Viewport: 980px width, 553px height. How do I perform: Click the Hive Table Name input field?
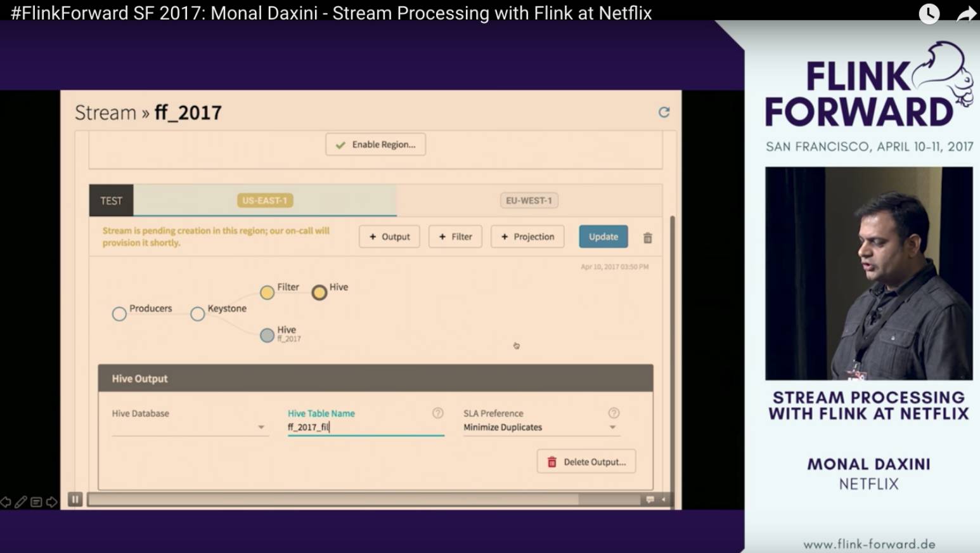(366, 427)
